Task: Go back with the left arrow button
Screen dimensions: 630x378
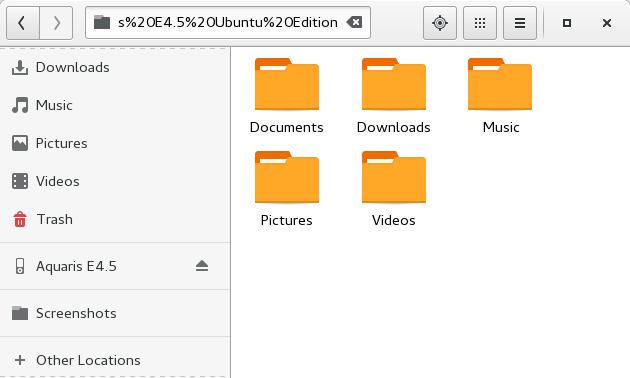Action: click(23, 23)
